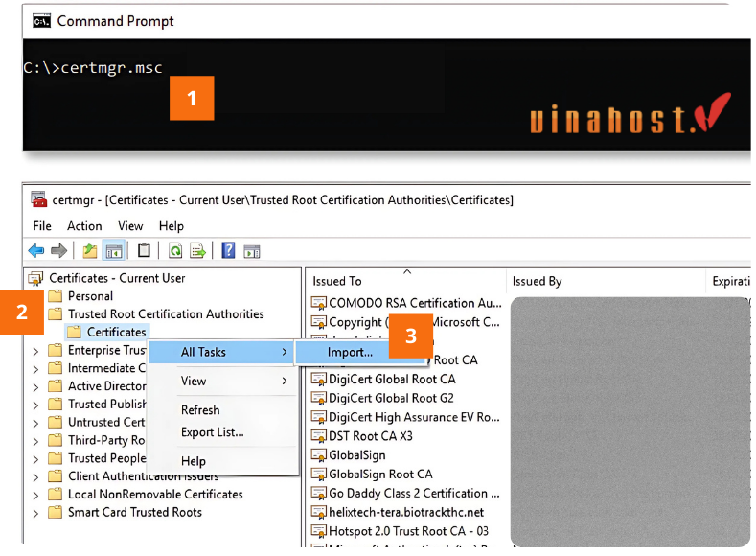Select the Personal folder in tree
This screenshot has height=556, width=756.
click(x=90, y=296)
